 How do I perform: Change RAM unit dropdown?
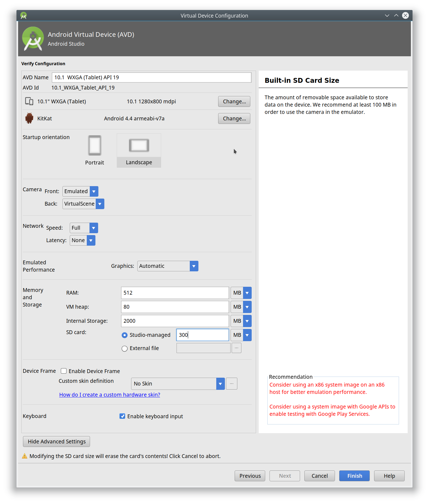click(241, 293)
